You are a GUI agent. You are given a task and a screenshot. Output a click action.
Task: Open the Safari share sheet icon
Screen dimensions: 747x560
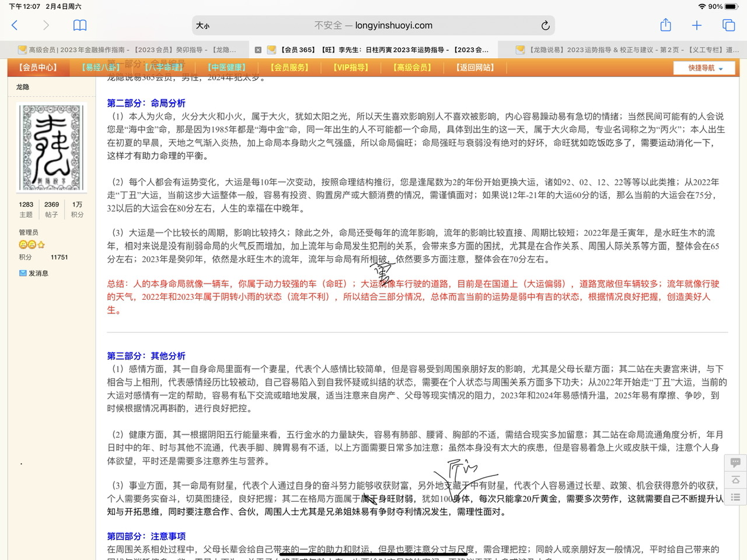point(665,24)
